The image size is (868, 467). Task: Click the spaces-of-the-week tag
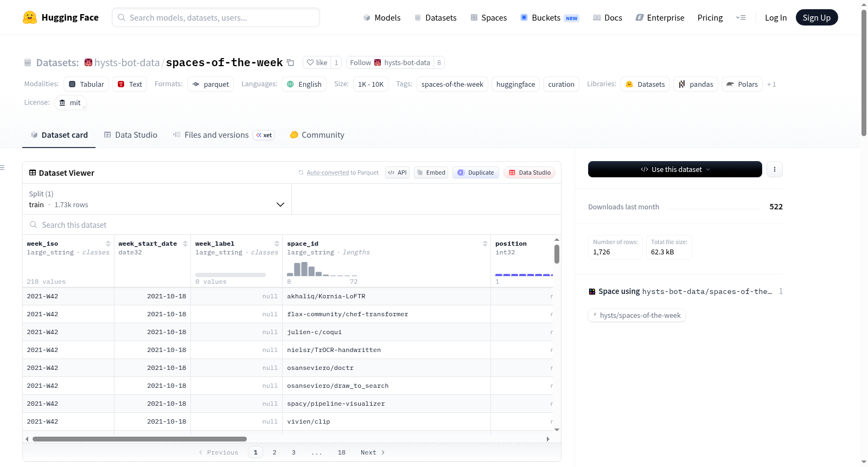click(452, 84)
